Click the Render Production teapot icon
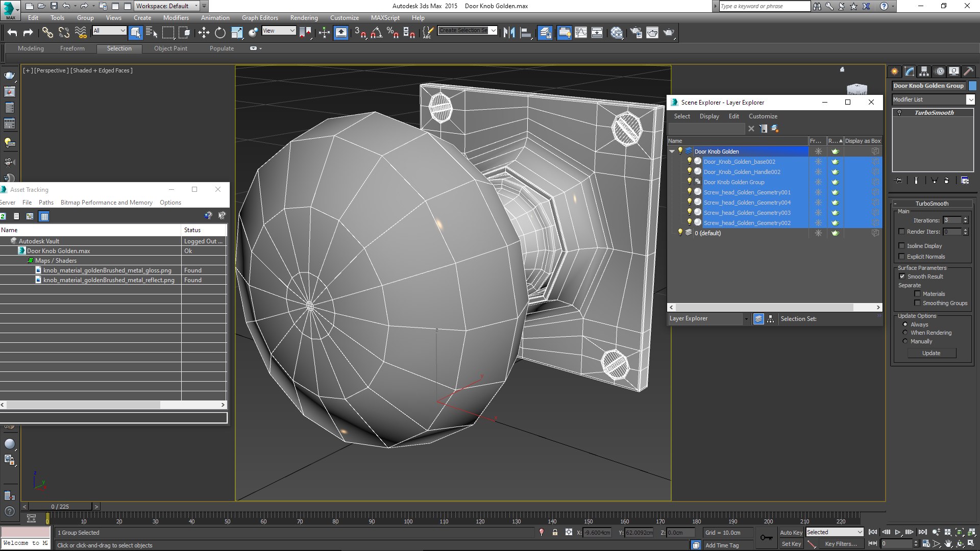This screenshot has height=551, width=980. 669,33
